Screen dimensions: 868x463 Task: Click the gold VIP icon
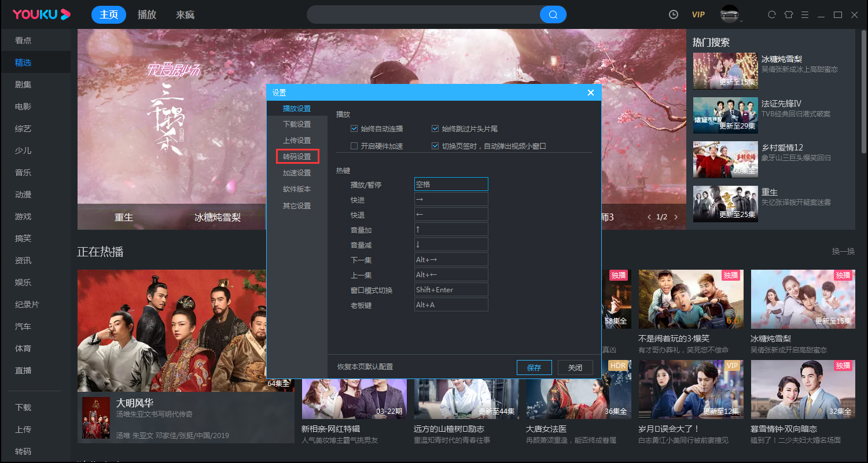pyautogui.click(x=698, y=14)
